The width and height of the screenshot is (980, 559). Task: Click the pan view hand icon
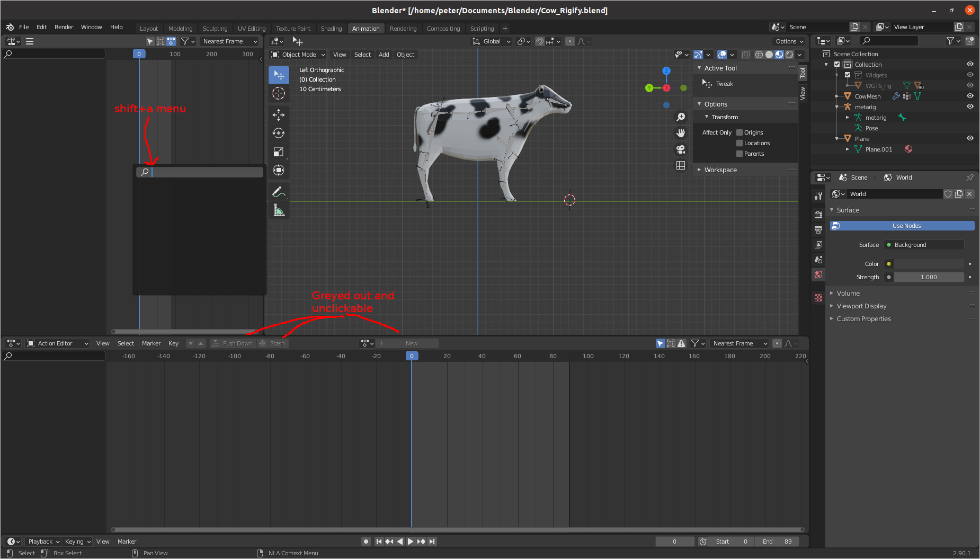[681, 133]
